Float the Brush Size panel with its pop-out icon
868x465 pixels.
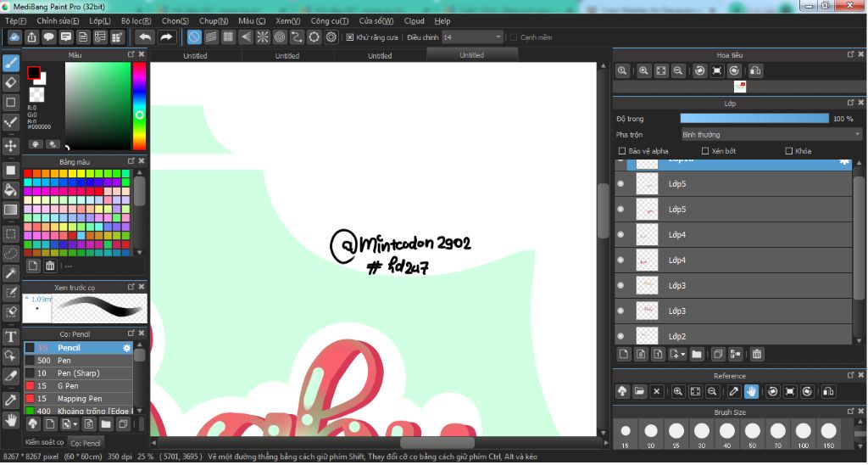tap(850, 412)
